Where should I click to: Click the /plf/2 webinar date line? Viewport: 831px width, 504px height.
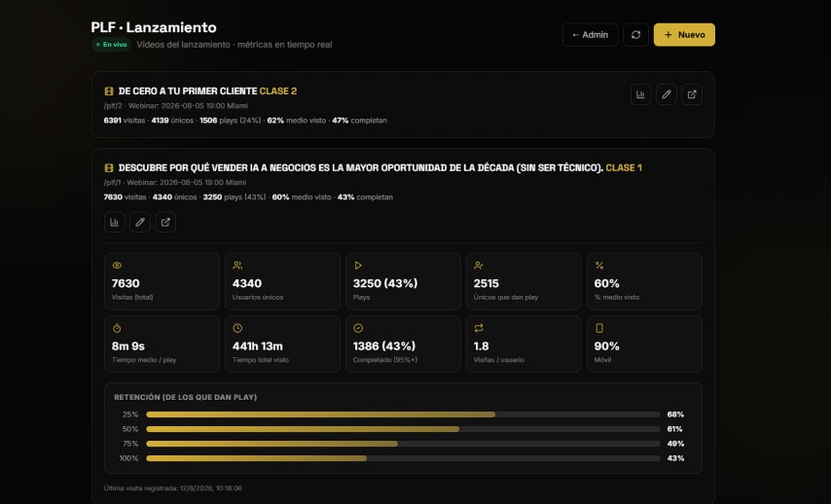(x=175, y=105)
